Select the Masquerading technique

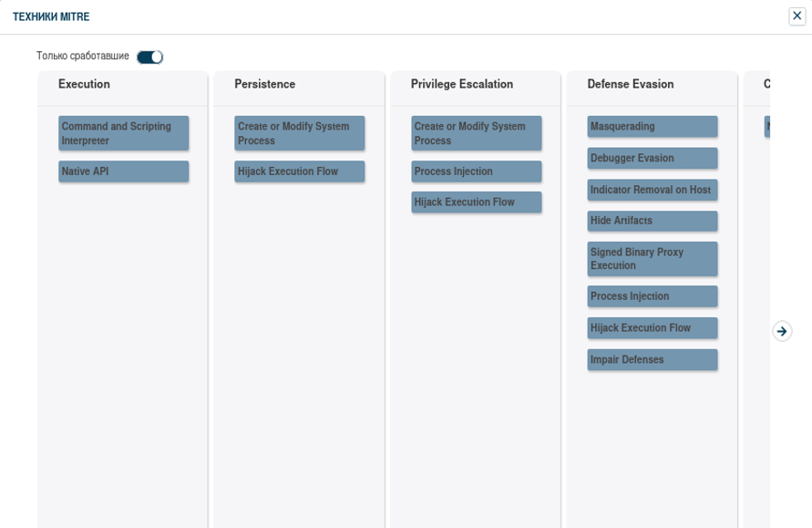tap(652, 127)
